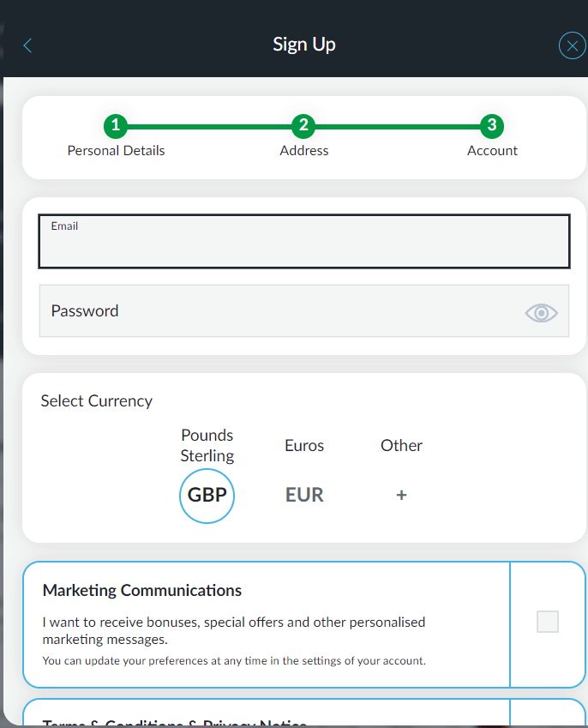Go to the Address step label

[303, 151]
